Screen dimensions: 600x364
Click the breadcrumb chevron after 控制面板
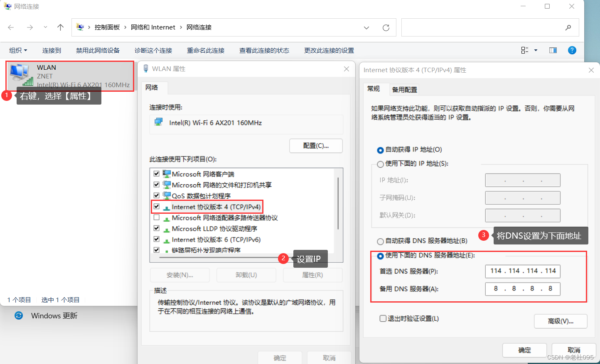[125, 27]
